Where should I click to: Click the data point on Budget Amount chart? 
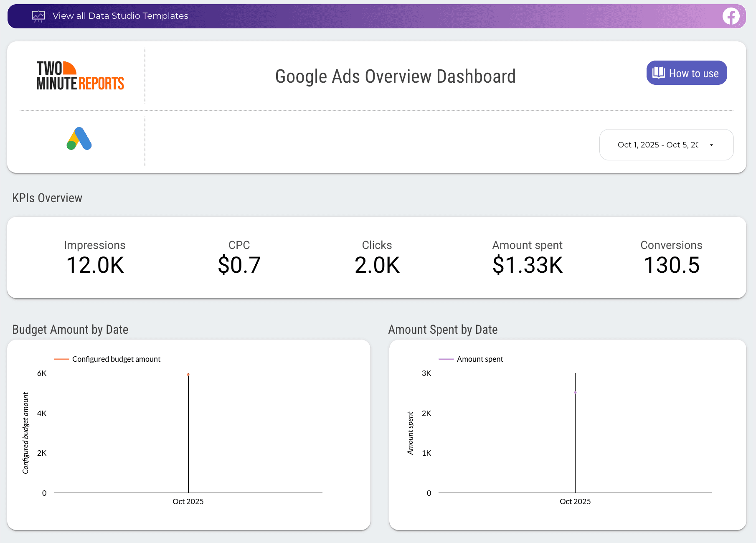[188, 375]
